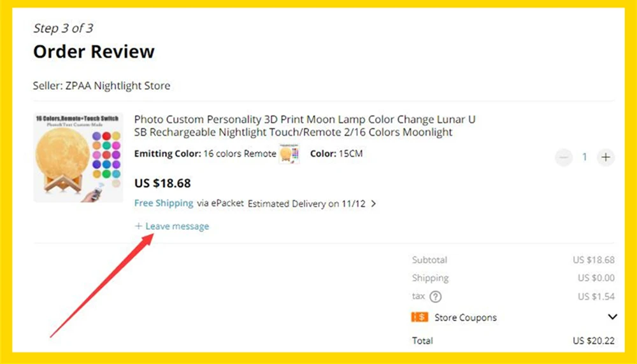Click the Order Review heading

click(x=94, y=52)
